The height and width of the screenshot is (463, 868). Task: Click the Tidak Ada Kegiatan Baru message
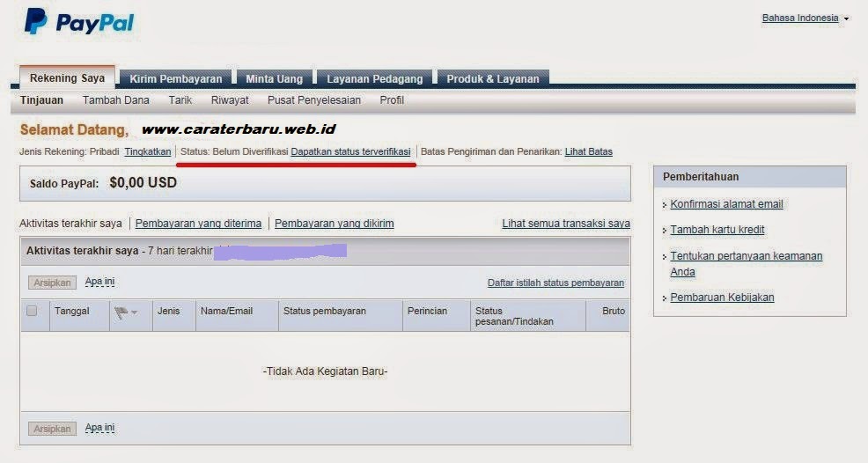point(325,371)
